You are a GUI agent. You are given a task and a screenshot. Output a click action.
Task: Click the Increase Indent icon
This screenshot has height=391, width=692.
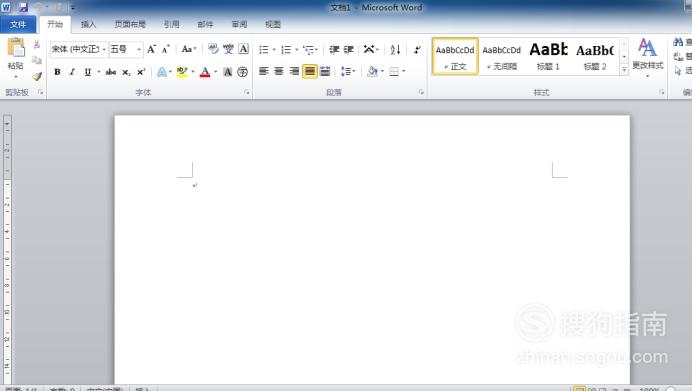[349, 49]
